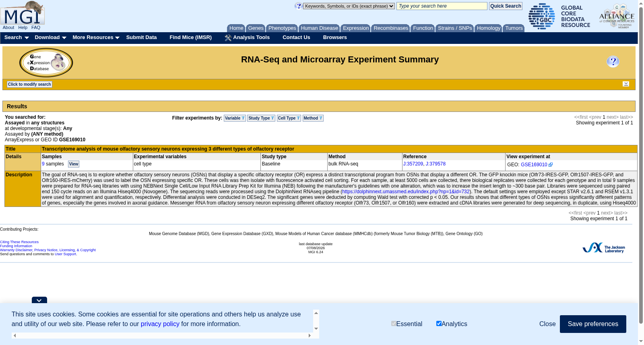Click Save preferences button

click(593, 324)
